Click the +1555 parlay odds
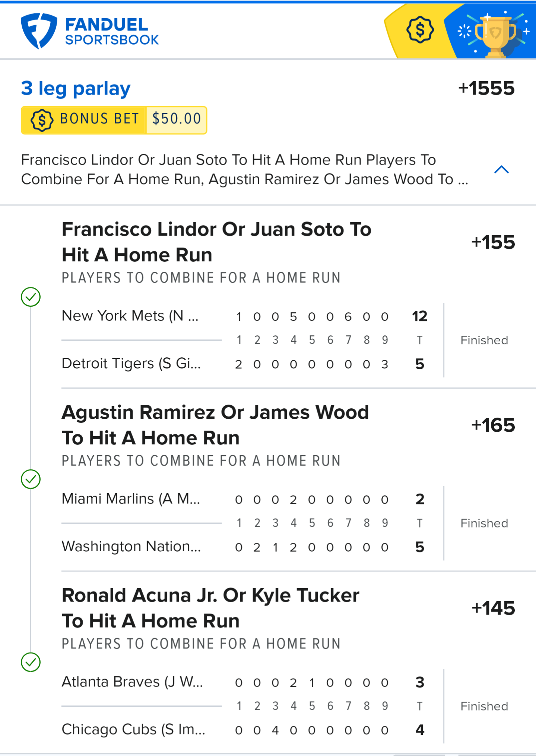The image size is (536, 756). (486, 89)
